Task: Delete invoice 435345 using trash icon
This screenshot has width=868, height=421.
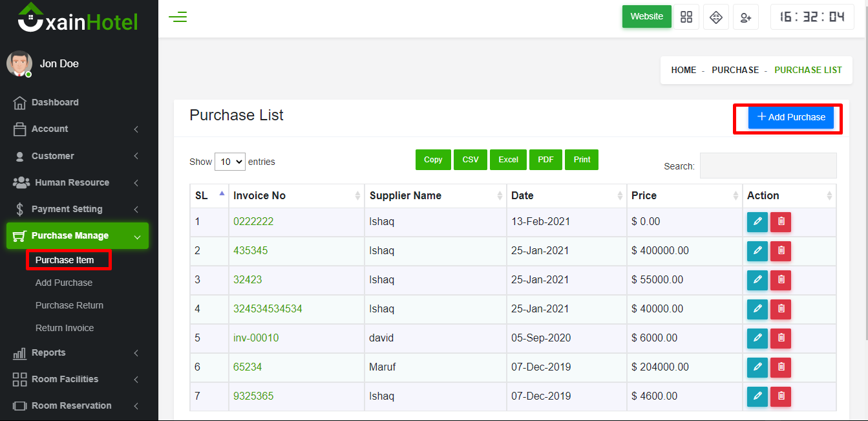Action: point(781,251)
